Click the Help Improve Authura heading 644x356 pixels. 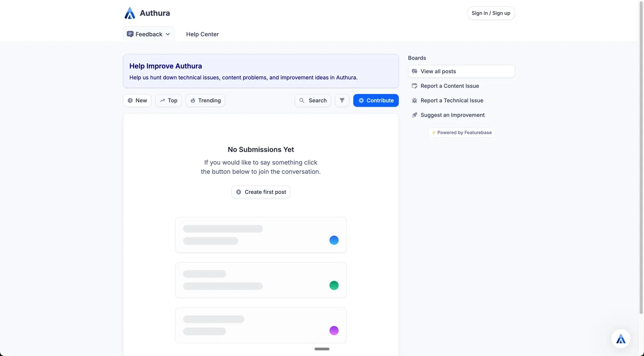coord(166,66)
